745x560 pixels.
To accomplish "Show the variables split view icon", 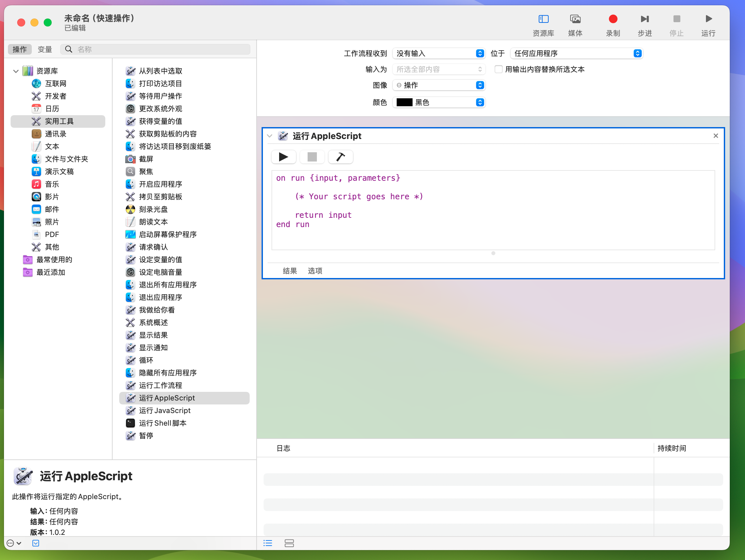I will (x=289, y=543).
